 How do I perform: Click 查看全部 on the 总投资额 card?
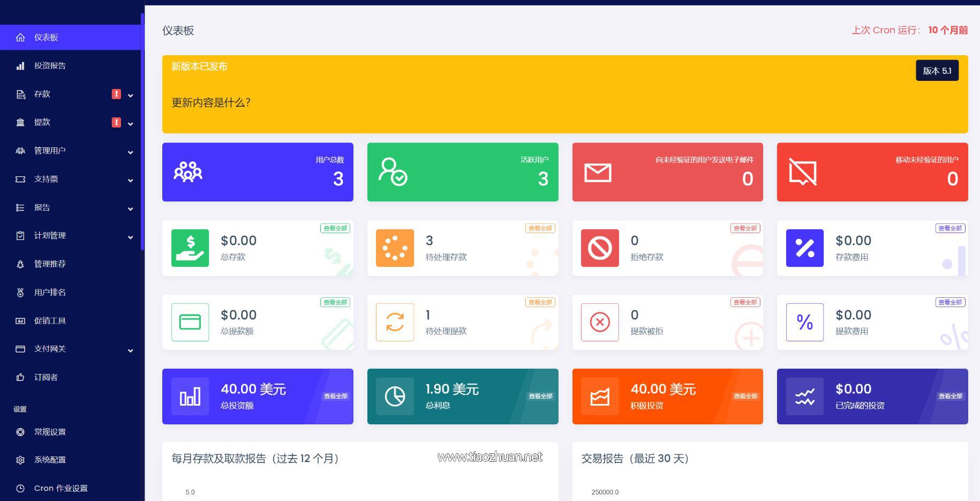coord(335,397)
